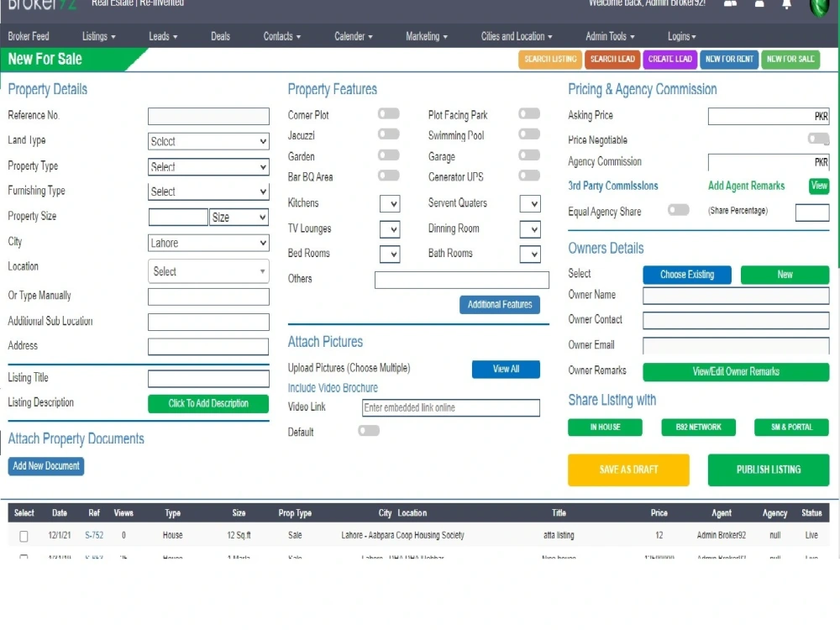This screenshot has height=630, width=840.
Task: Click the Reference No. input field
Action: 208,116
